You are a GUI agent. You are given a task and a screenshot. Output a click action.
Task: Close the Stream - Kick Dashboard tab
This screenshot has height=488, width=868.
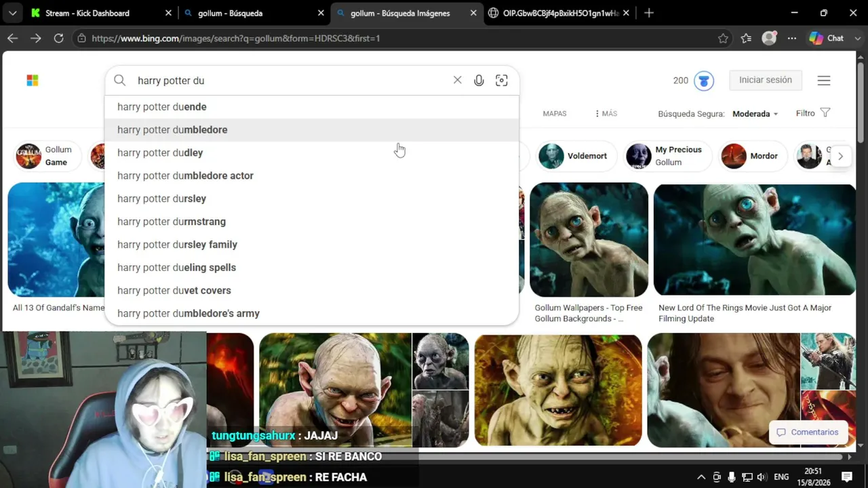click(x=168, y=13)
